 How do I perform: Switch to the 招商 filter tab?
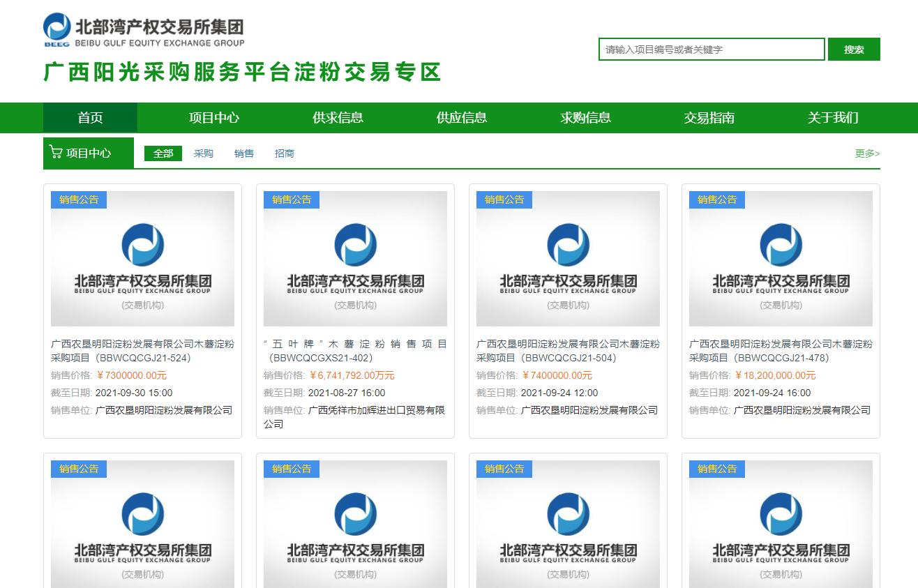pyautogui.click(x=285, y=153)
